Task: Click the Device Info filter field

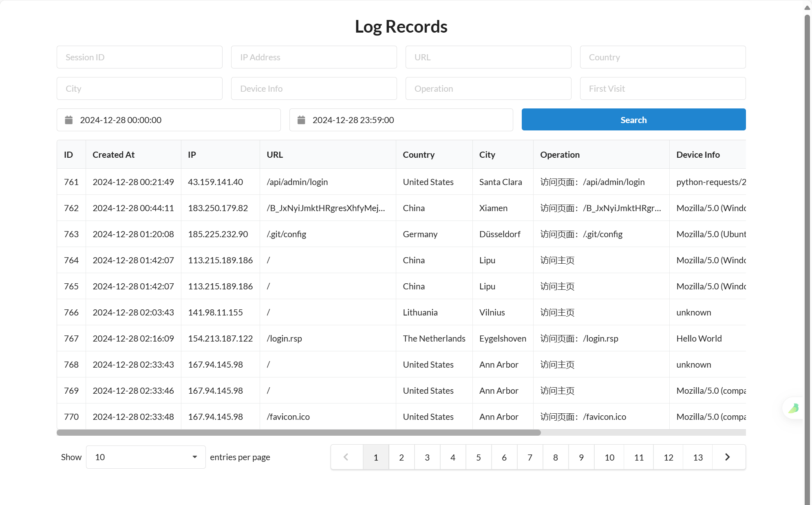Action: pos(314,88)
